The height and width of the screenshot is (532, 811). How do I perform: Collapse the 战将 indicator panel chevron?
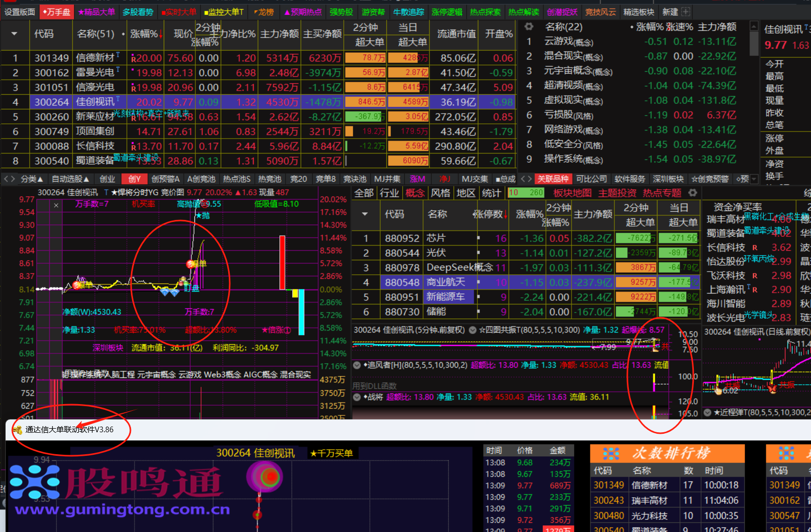357,397
